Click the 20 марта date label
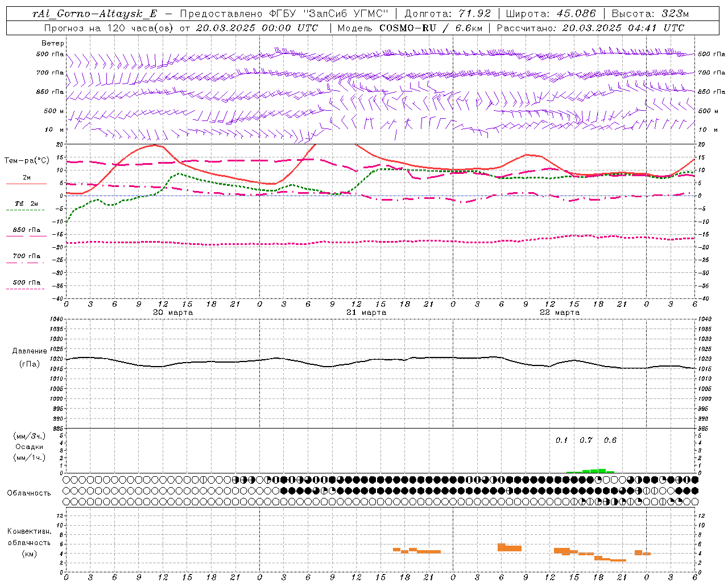Viewport: 728px width, 582px height. [173, 313]
